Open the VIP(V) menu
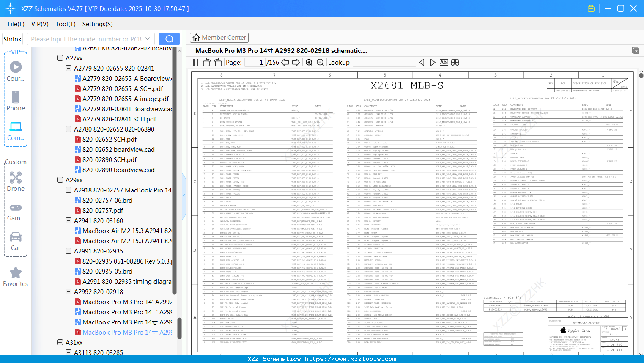The image size is (644, 363). [x=40, y=24]
